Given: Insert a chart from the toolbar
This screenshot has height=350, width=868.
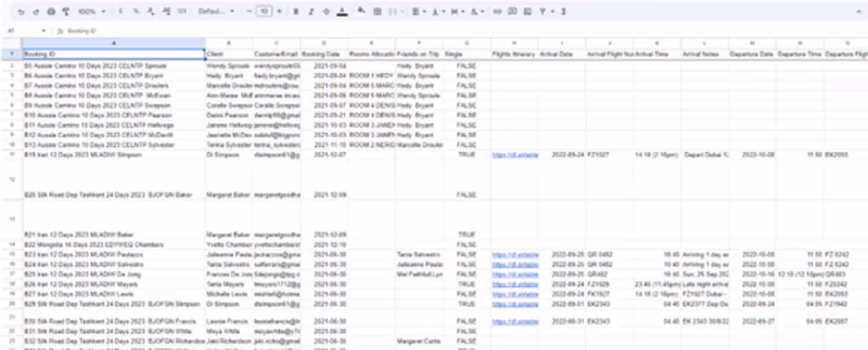Looking at the screenshot, I should 528,12.
